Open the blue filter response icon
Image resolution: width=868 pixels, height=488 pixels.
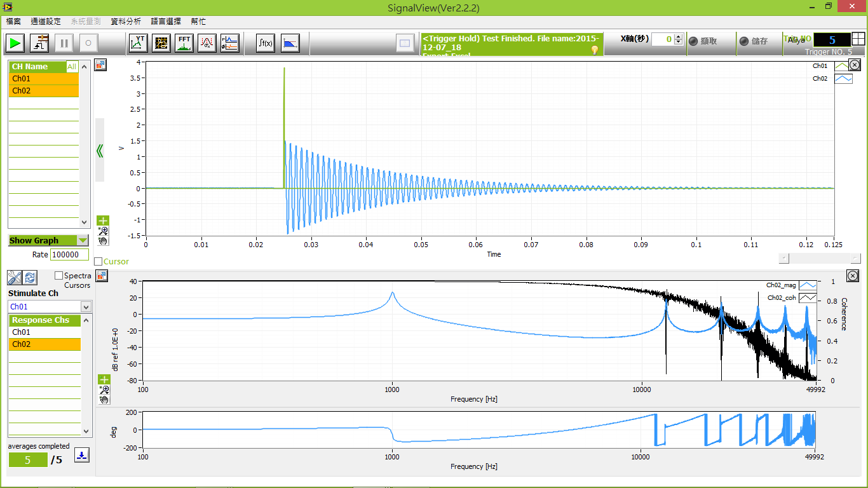290,43
